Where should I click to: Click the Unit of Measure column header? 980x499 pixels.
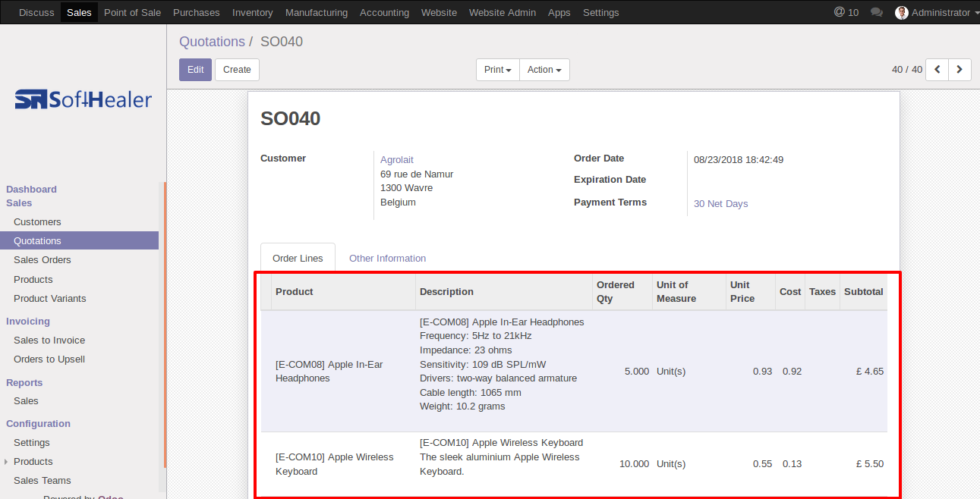pos(689,292)
